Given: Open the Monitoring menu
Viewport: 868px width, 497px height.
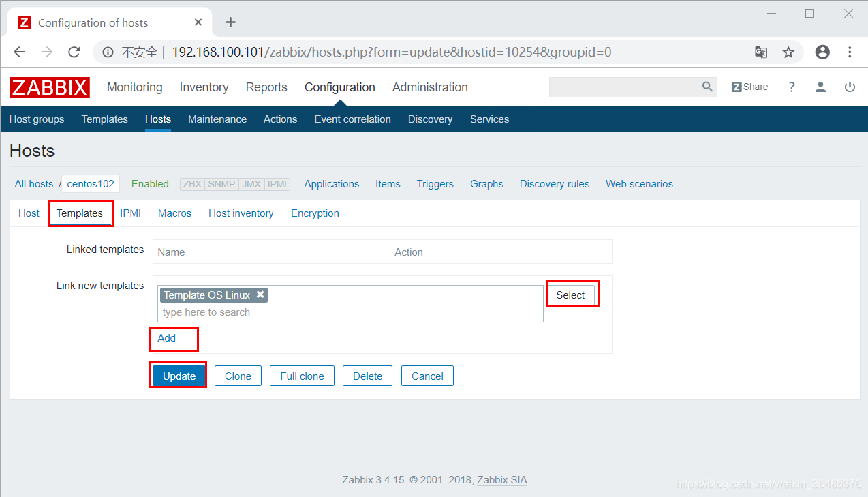Looking at the screenshot, I should (x=135, y=87).
